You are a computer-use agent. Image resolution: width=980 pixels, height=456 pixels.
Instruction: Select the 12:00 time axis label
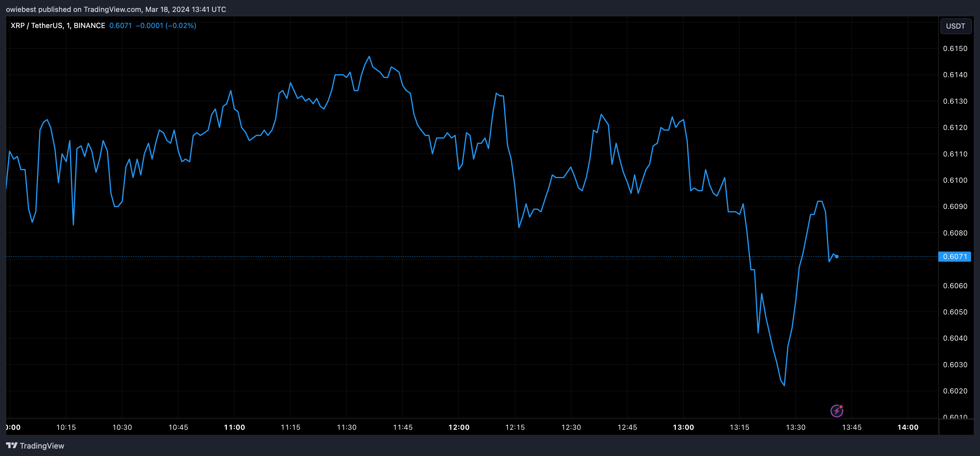pyautogui.click(x=460, y=427)
